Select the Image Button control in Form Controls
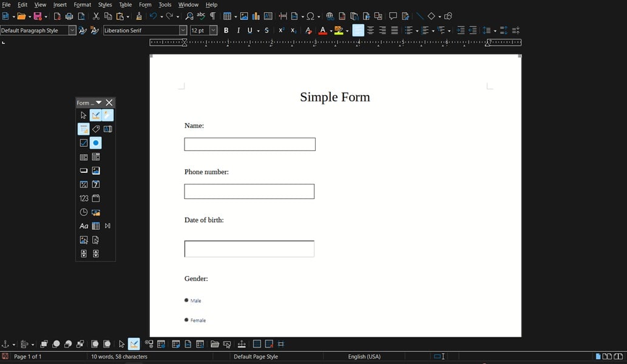This screenshot has height=364, width=627. [95, 170]
